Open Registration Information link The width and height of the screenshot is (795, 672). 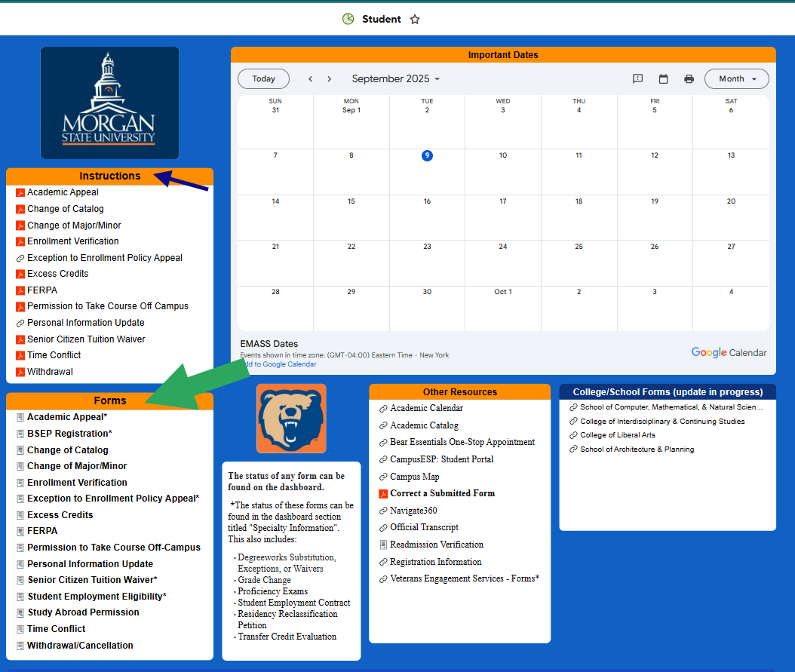click(435, 562)
